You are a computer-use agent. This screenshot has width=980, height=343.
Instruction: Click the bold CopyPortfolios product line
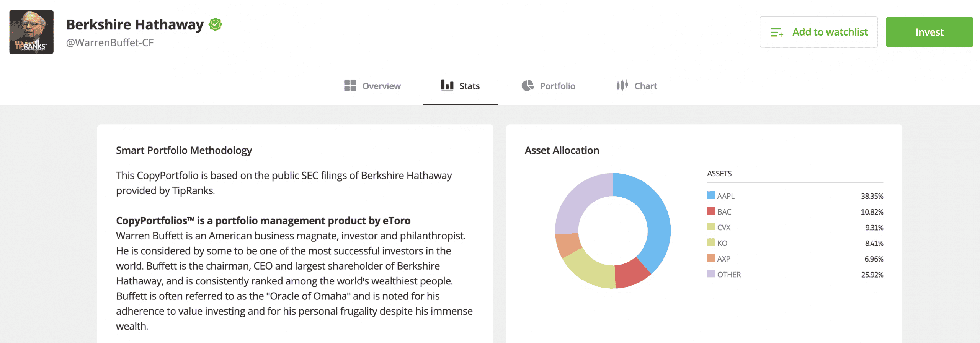tap(263, 221)
